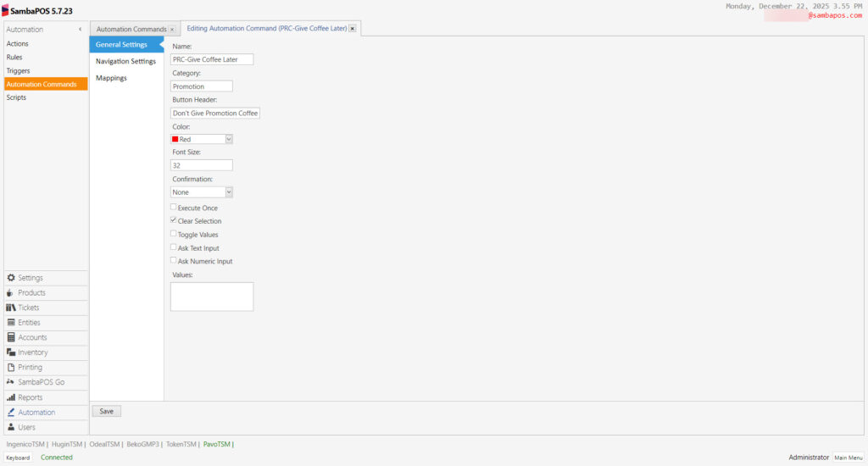Image resolution: width=868 pixels, height=466 pixels.
Task: Open Reports using the chart icon
Action: pos(11,397)
